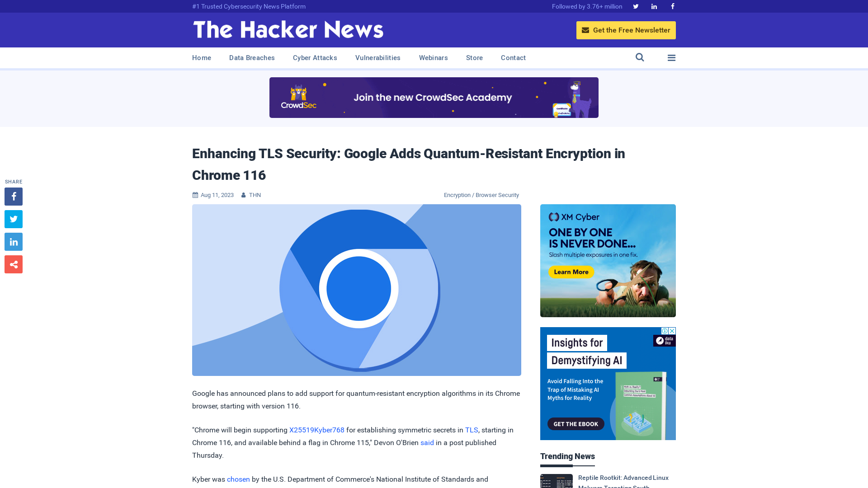
Task: Click the LinkedIn icon in header
Action: [x=654, y=6]
